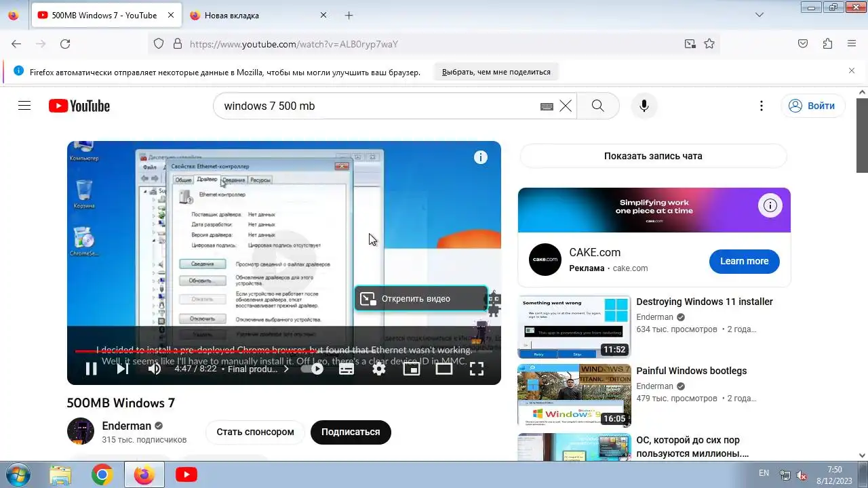Subscribe with 'Подписаться' button

[x=351, y=432]
